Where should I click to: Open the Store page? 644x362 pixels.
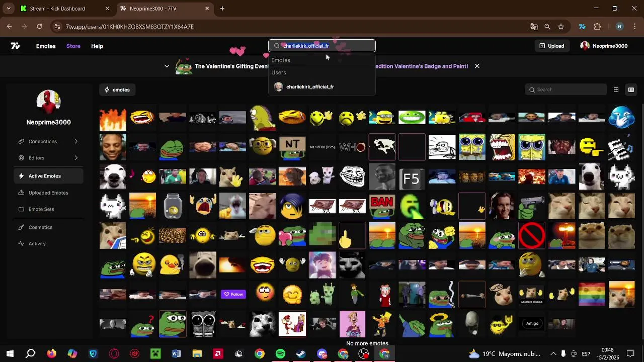73,46
